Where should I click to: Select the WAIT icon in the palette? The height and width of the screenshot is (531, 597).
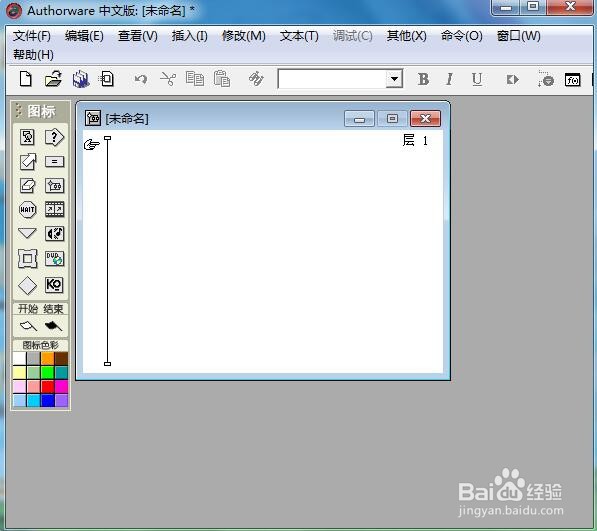click(27, 209)
